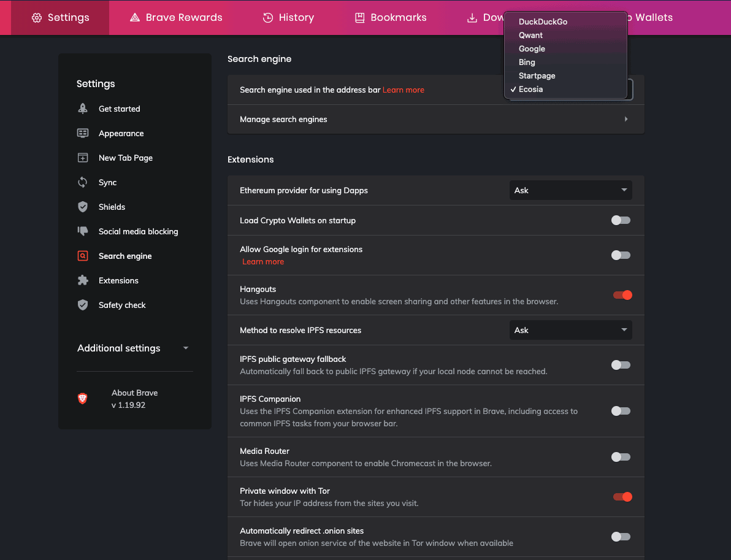Screen dimensions: 731x560
Task: Disable Private window with Tor
Action: (622, 497)
